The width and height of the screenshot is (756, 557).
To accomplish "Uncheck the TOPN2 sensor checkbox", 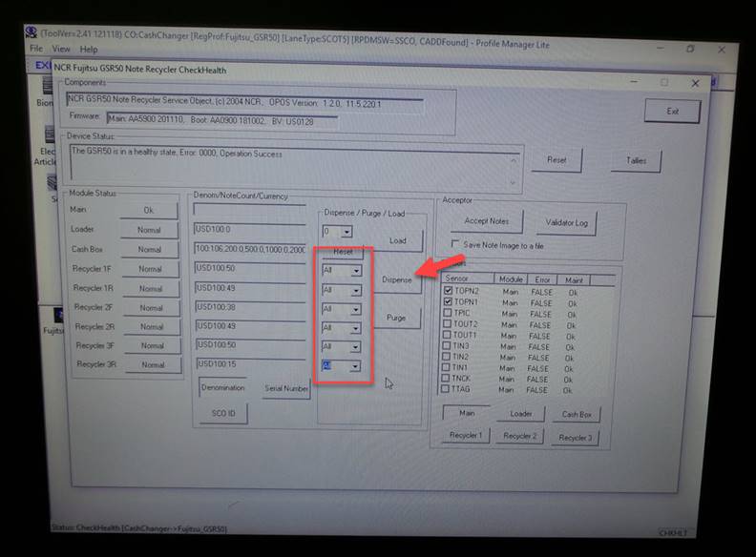I will [448, 291].
